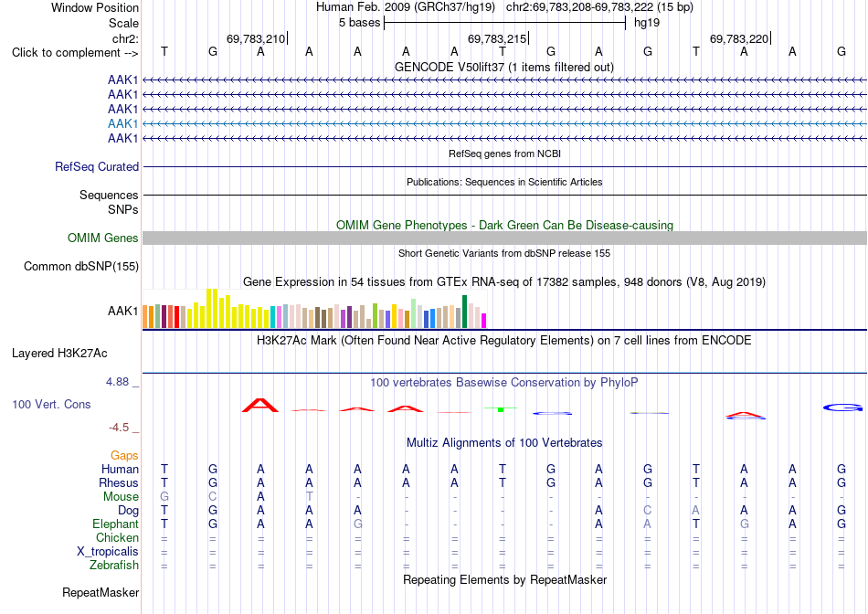This screenshot has width=868, height=614.
Task: Click the gray OMIM Genes bar
Action: [504, 238]
